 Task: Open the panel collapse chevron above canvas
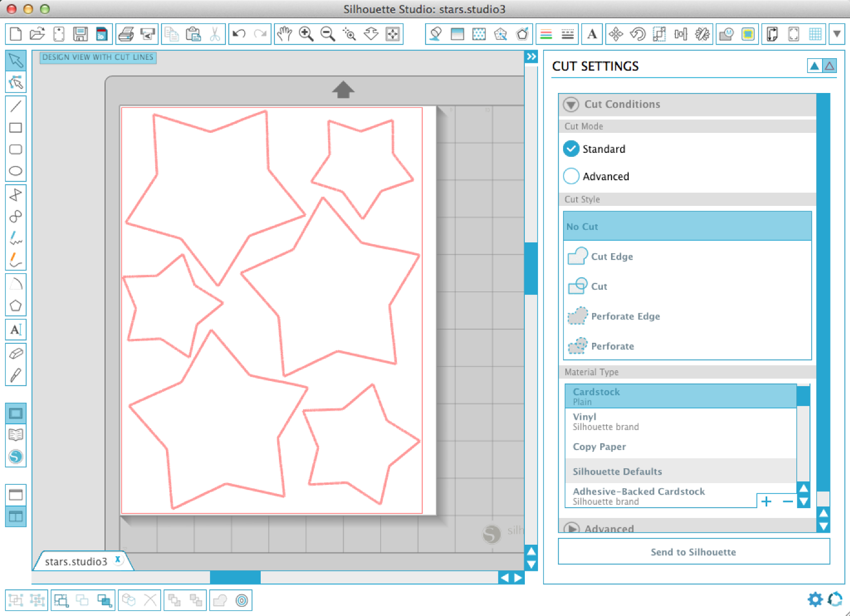click(x=531, y=56)
